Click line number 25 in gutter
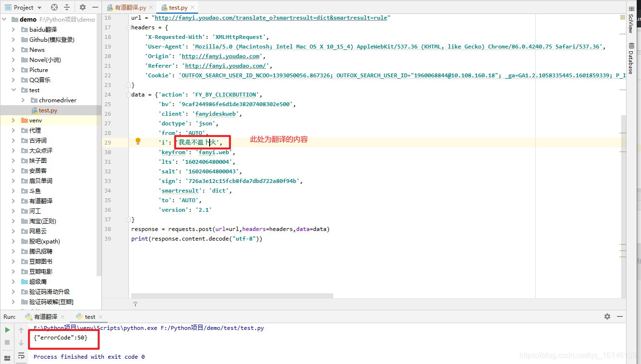Image resolution: width=641 pixels, height=364 pixels. (x=108, y=104)
